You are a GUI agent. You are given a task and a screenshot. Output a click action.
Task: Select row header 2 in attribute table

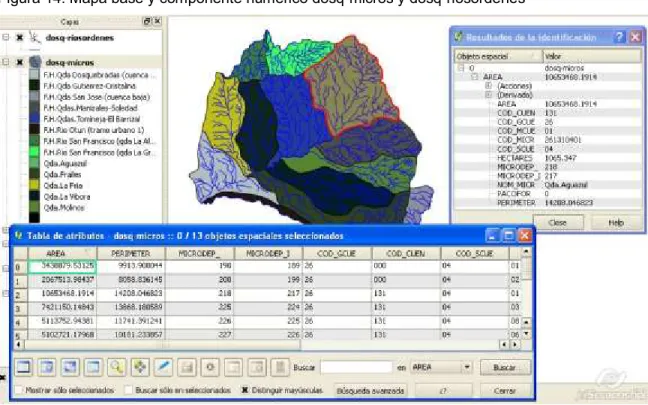pyautogui.click(x=20, y=295)
